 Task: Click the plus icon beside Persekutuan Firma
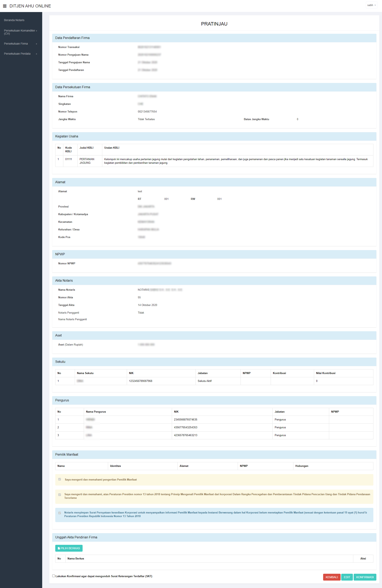[36, 44]
